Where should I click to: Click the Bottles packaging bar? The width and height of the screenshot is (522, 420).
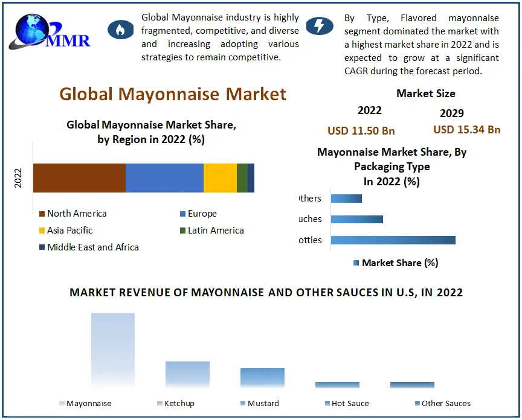tap(393, 240)
